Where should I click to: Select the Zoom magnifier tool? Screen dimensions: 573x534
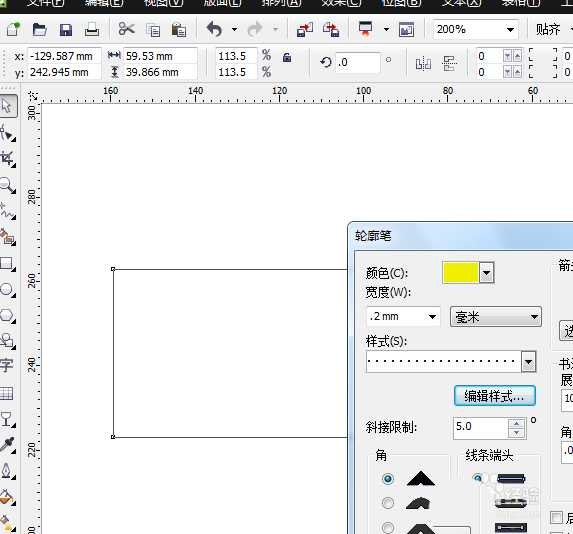tap(7, 185)
